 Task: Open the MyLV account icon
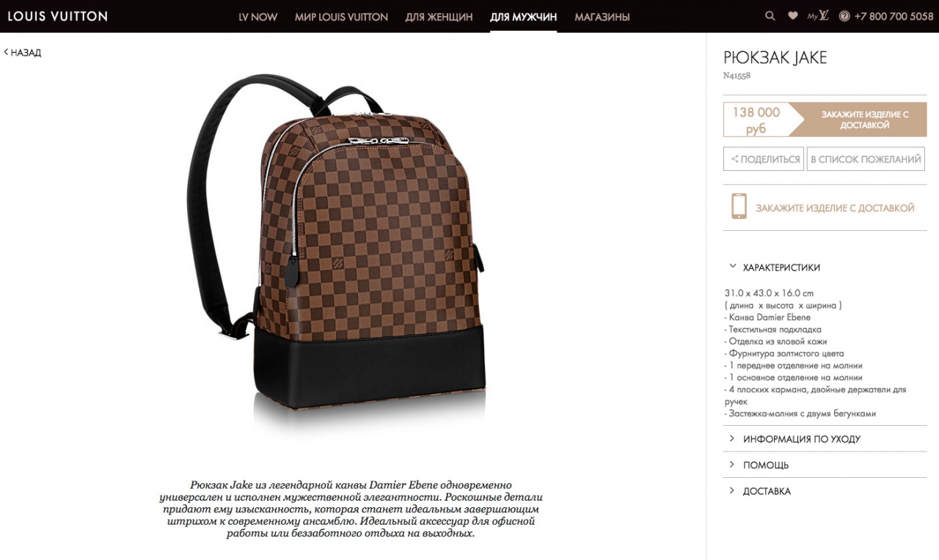[x=818, y=15]
